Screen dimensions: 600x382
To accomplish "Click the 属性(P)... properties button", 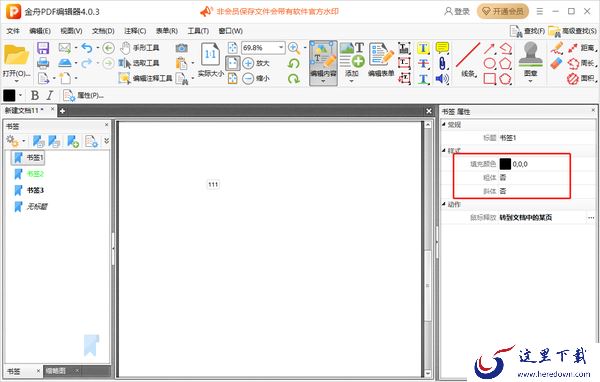I will [x=83, y=95].
